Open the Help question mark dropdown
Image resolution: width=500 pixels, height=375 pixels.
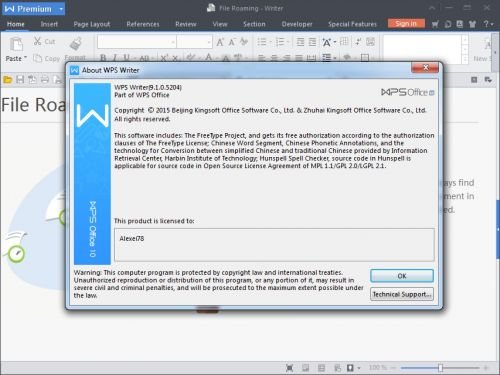tap(488, 24)
